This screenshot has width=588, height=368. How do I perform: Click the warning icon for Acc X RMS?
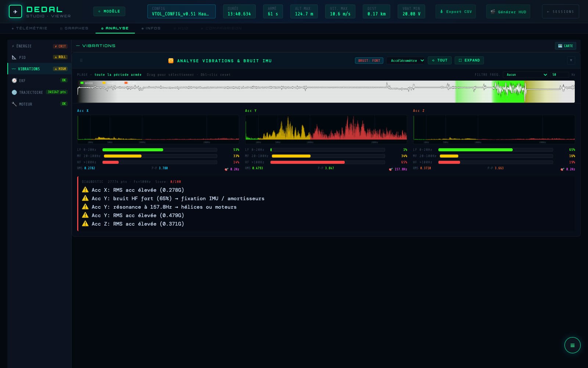(85, 190)
